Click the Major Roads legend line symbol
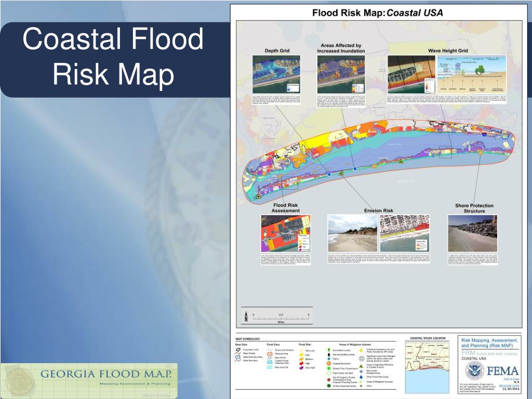 point(238,353)
